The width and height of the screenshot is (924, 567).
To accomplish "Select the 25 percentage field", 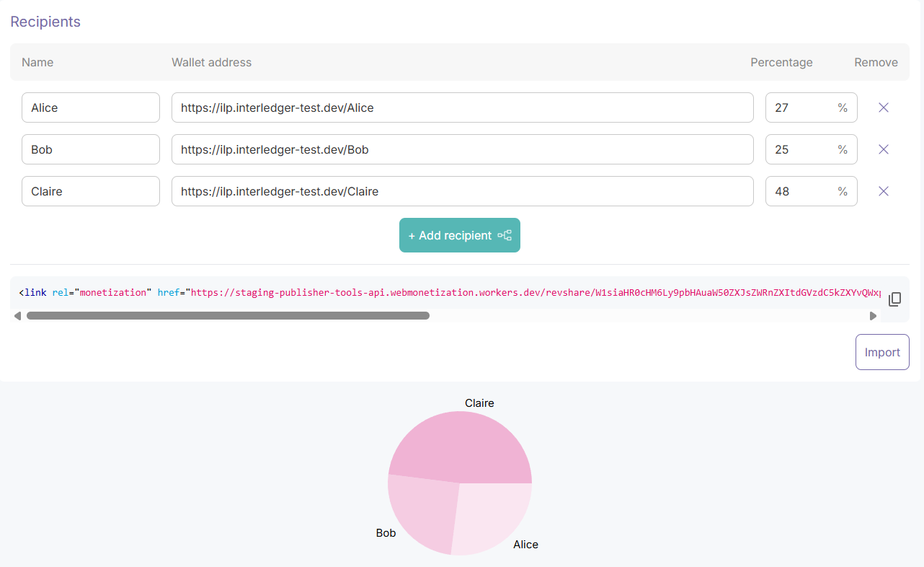I will [812, 149].
